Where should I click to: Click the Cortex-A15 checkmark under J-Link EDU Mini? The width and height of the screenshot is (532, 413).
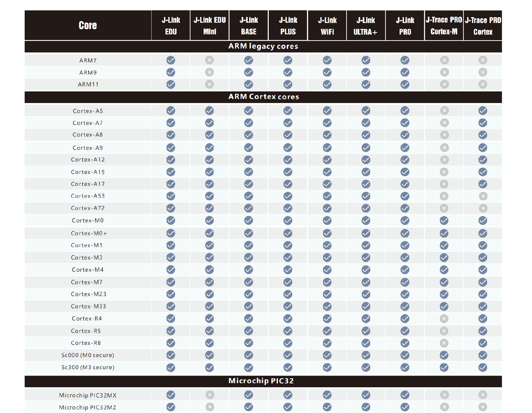pos(209,172)
